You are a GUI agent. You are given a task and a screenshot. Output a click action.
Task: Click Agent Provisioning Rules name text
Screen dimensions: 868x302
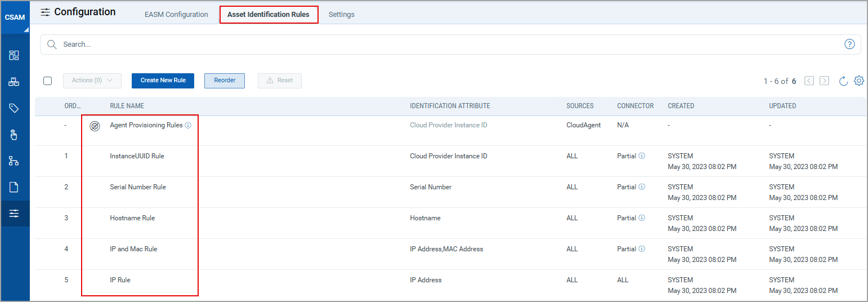[146, 126]
